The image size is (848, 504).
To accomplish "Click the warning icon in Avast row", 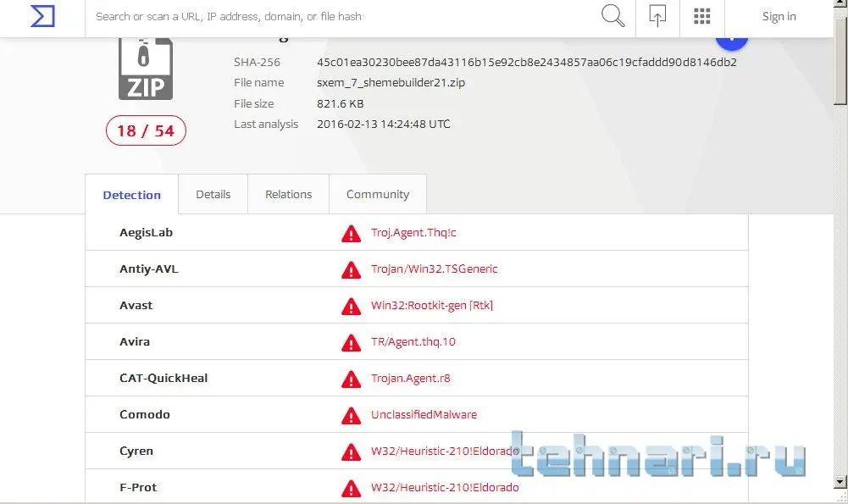I will tap(351, 306).
